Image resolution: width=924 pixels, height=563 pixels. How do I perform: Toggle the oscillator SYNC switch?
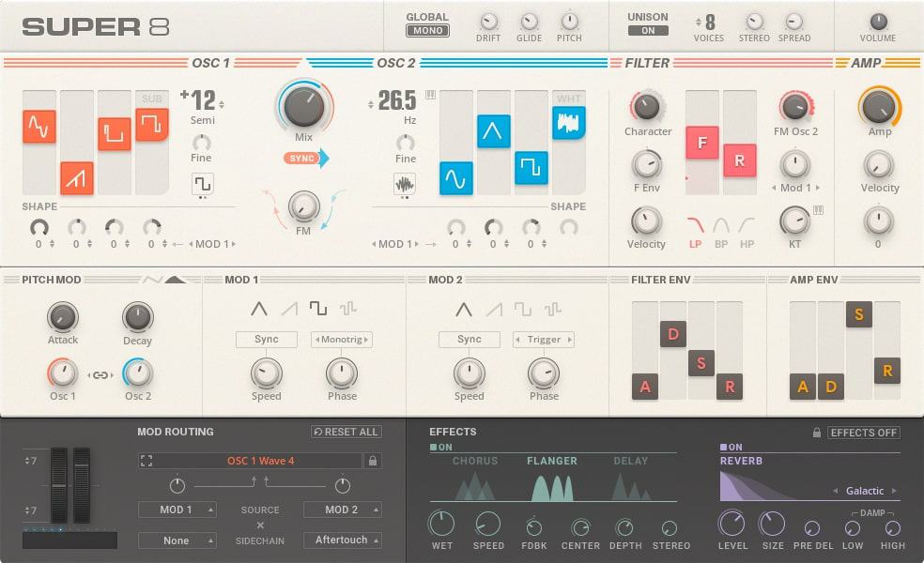click(306, 159)
